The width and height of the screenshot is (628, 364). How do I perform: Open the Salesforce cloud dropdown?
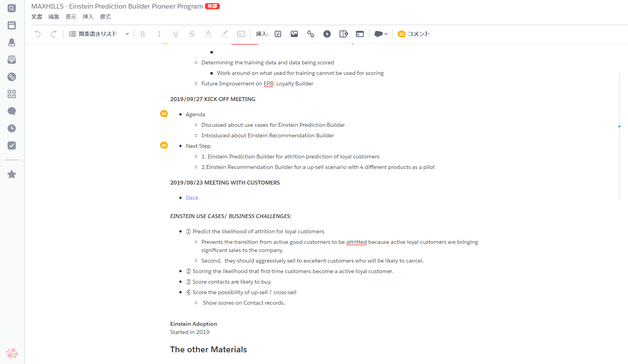click(381, 34)
